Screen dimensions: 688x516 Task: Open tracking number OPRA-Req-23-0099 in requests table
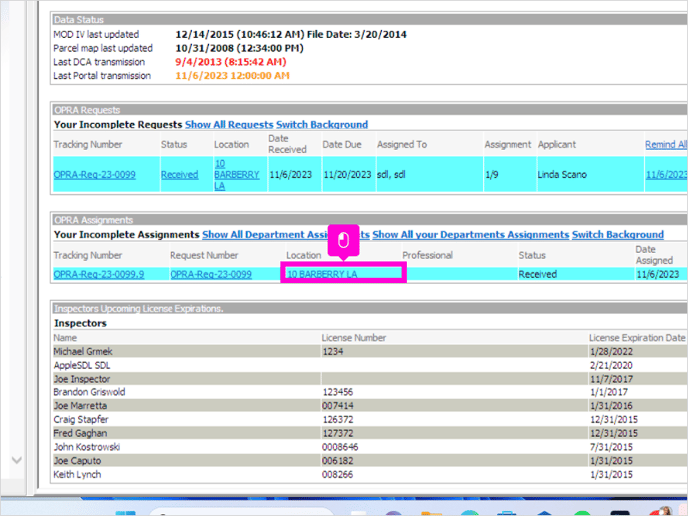point(94,175)
